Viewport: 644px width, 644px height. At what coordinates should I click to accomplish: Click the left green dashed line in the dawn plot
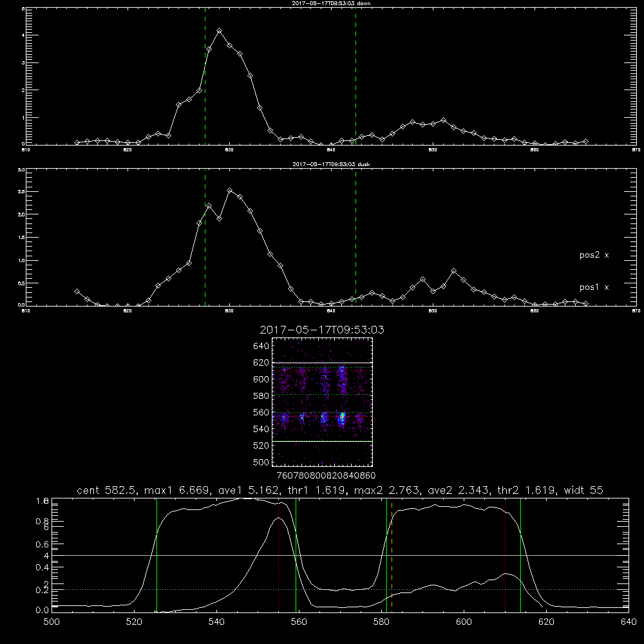click(205, 76)
